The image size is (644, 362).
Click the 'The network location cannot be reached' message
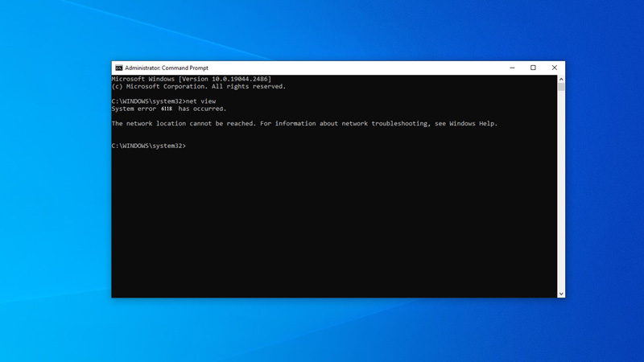pos(304,124)
